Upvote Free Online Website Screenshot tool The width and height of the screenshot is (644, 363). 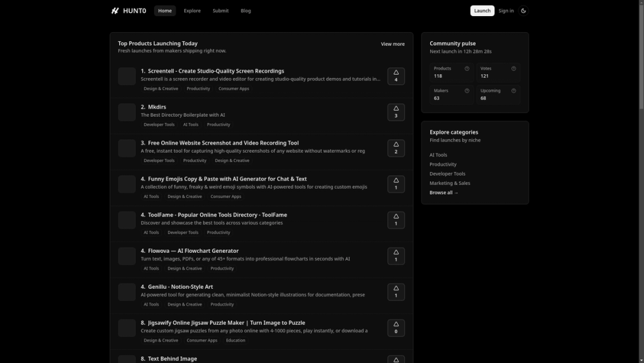pos(396,148)
